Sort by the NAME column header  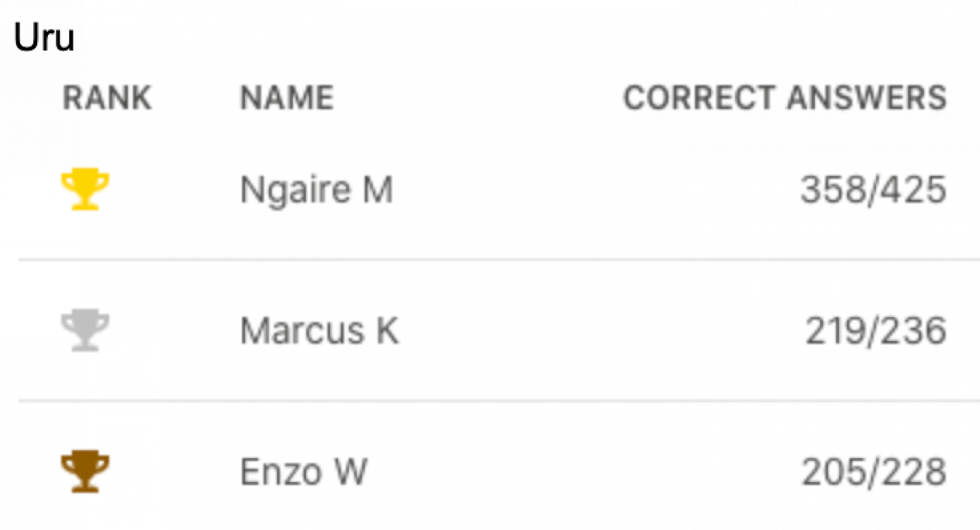click(x=287, y=97)
